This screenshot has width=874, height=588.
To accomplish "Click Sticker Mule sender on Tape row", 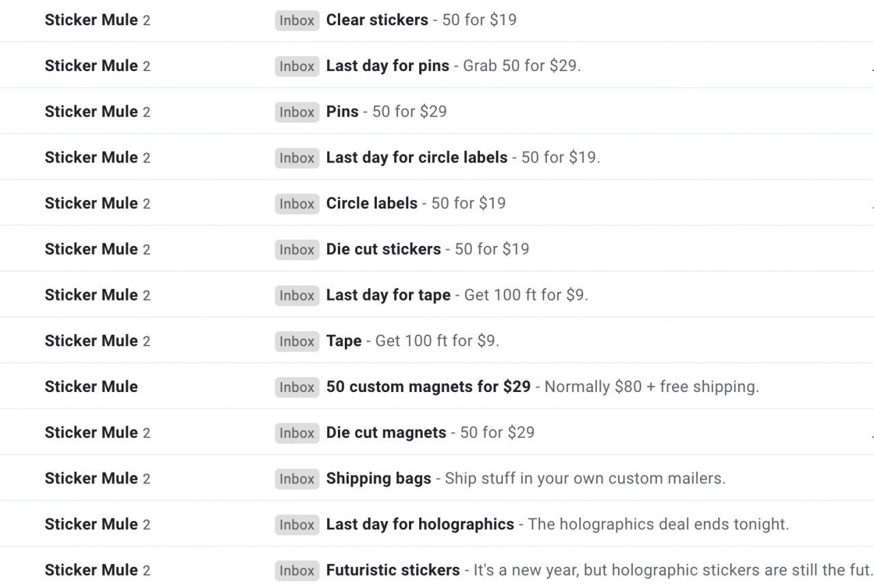I will (x=91, y=340).
